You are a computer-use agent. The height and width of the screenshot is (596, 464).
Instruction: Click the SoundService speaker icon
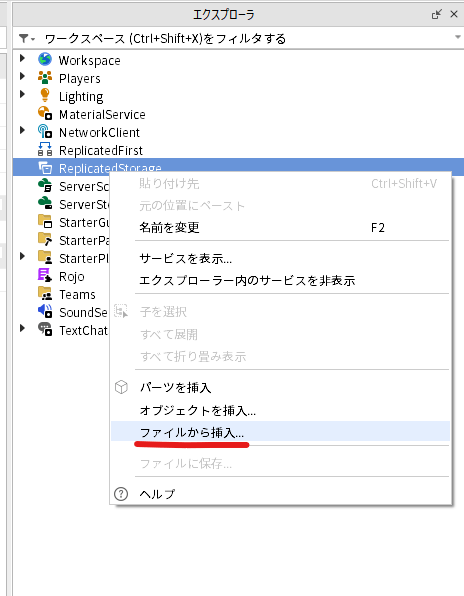(45, 312)
